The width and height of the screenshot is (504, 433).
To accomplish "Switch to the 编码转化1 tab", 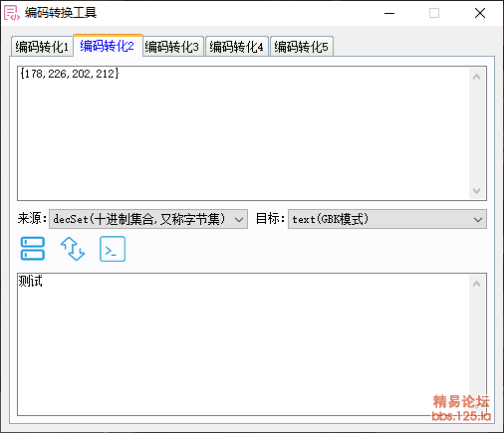I will click(x=42, y=47).
